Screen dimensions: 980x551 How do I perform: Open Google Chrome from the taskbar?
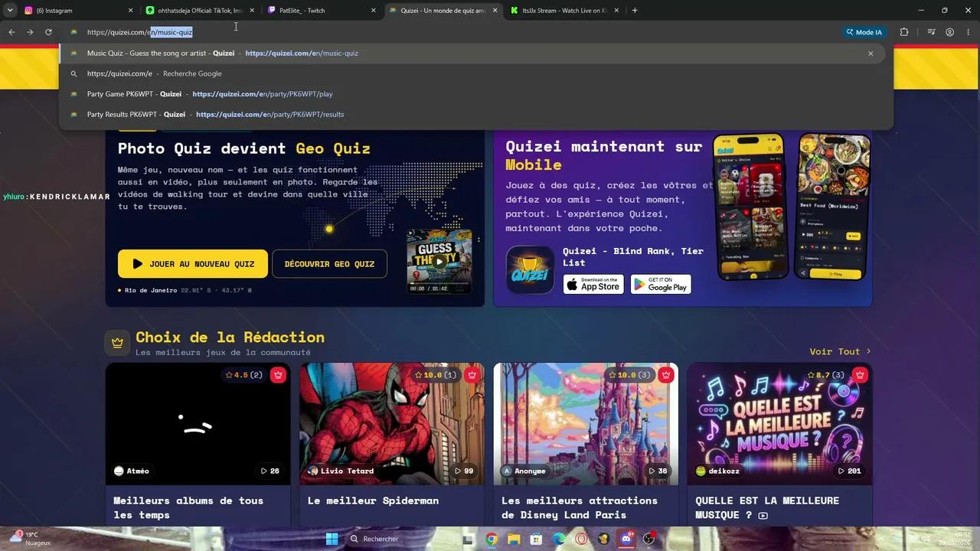click(x=492, y=539)
